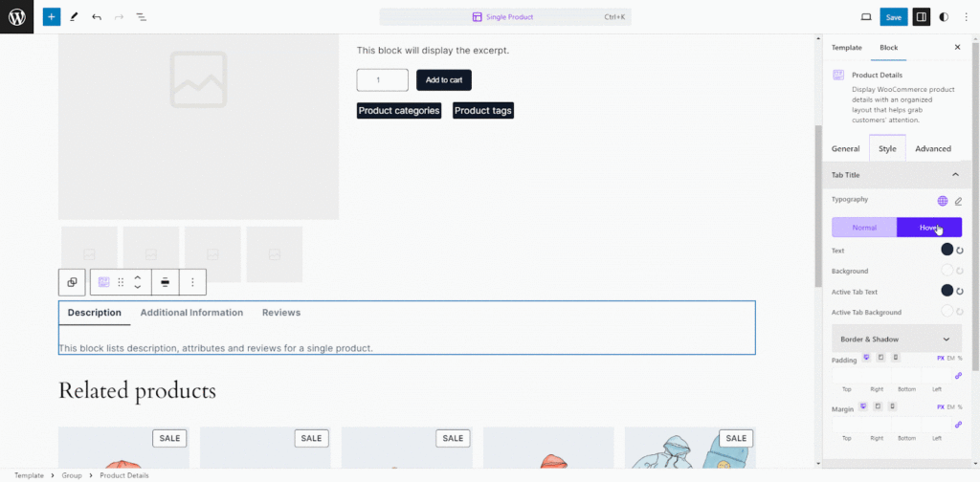Undo the last change
Image resolution: width=980 pixels, height=482 pixels.
pos(97,17)
